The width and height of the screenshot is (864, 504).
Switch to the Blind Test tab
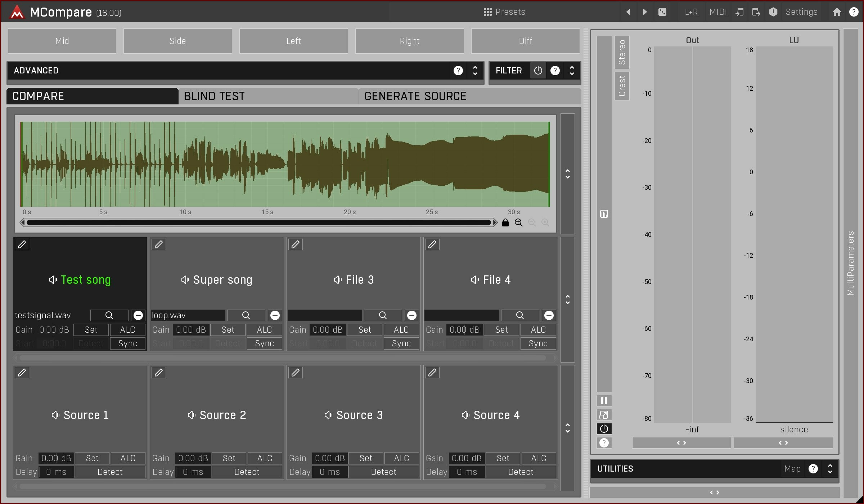215,96
